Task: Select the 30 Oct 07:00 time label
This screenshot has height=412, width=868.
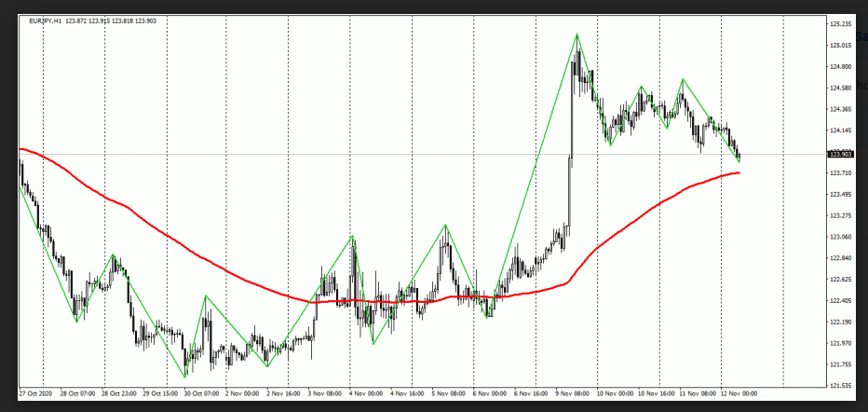Action: click(x=202, y=393)
